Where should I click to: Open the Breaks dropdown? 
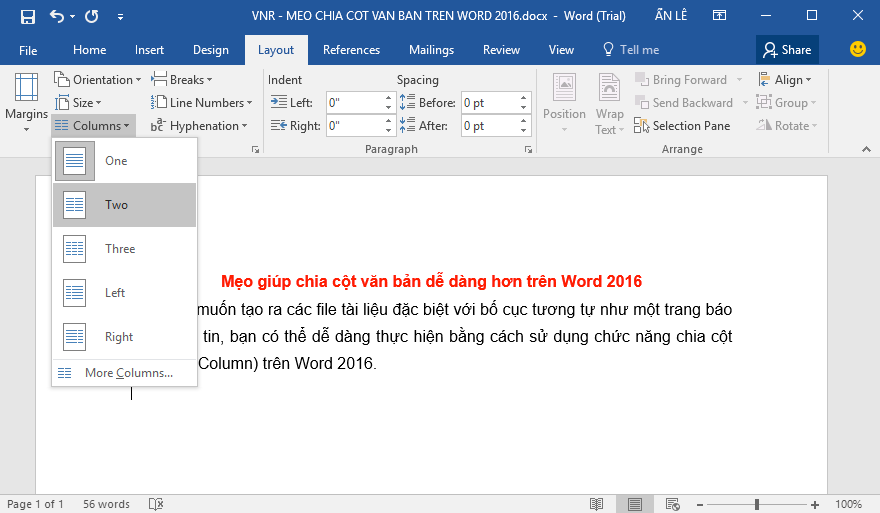point(182,80)
